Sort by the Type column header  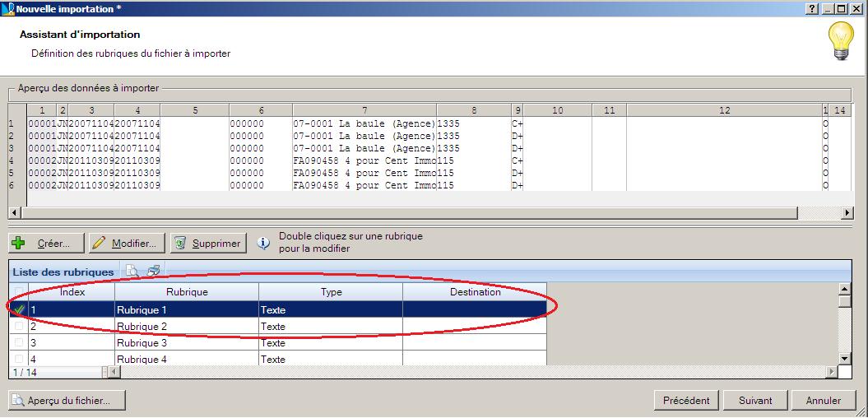point(331,292)
